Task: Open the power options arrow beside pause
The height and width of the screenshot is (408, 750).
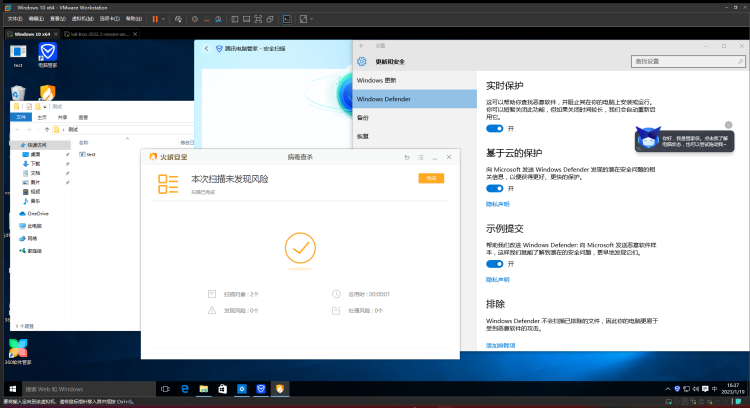Action: point(163,19)
